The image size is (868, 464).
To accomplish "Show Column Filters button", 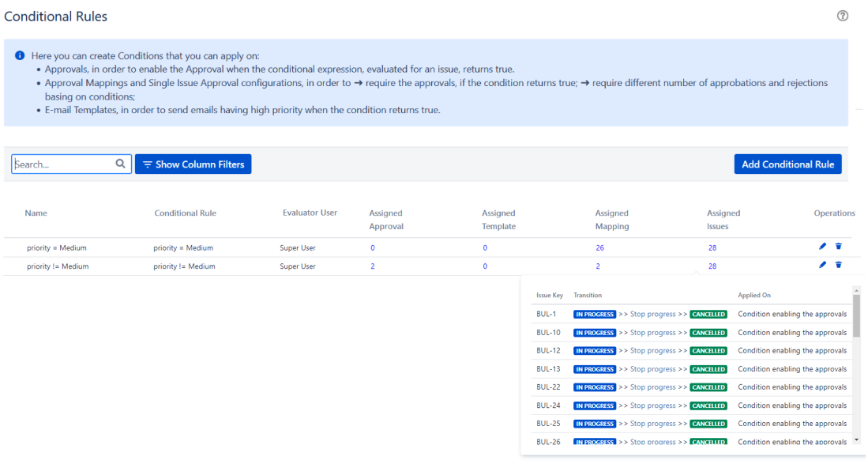I will click(x=193, y=164).
